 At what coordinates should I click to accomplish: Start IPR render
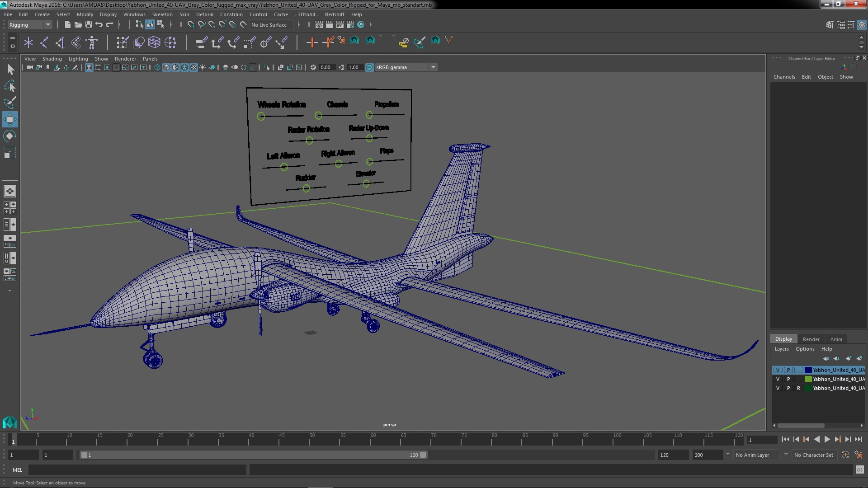340,24
